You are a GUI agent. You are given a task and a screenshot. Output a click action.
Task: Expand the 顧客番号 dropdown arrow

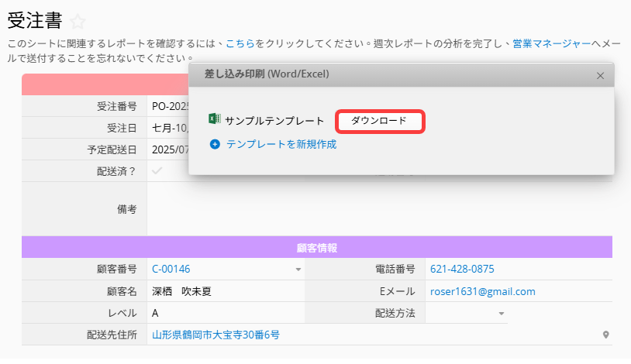pos(298,270)
